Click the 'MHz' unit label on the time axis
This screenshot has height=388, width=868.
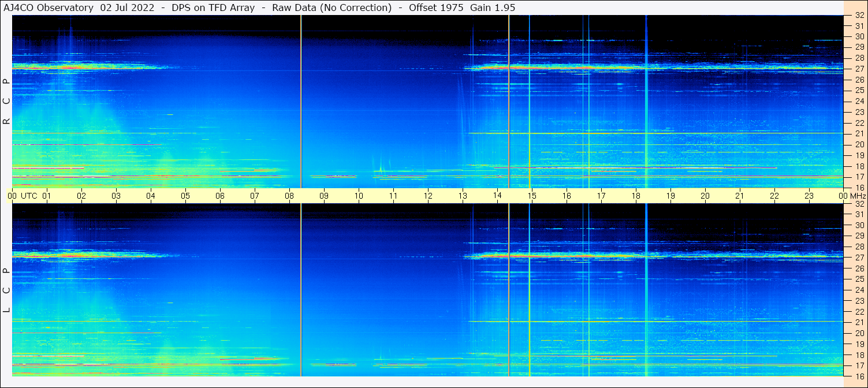click(x=857, y=196)
